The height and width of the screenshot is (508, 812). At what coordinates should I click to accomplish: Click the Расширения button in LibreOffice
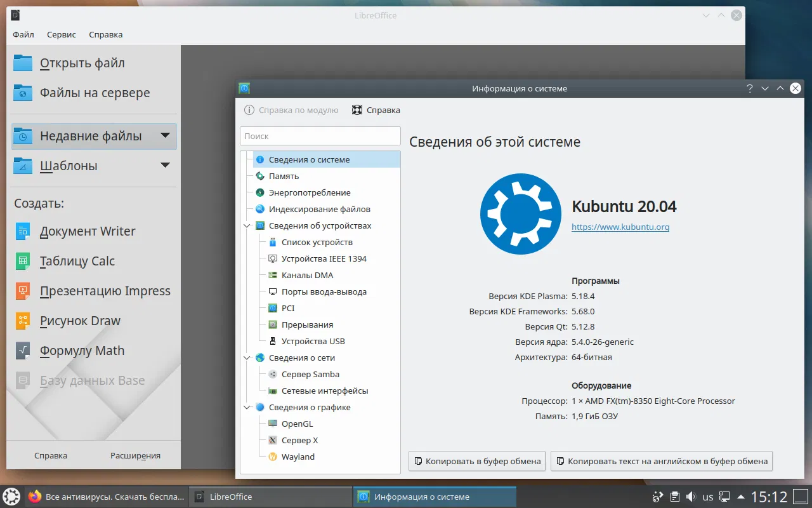(x=135, y=455)
